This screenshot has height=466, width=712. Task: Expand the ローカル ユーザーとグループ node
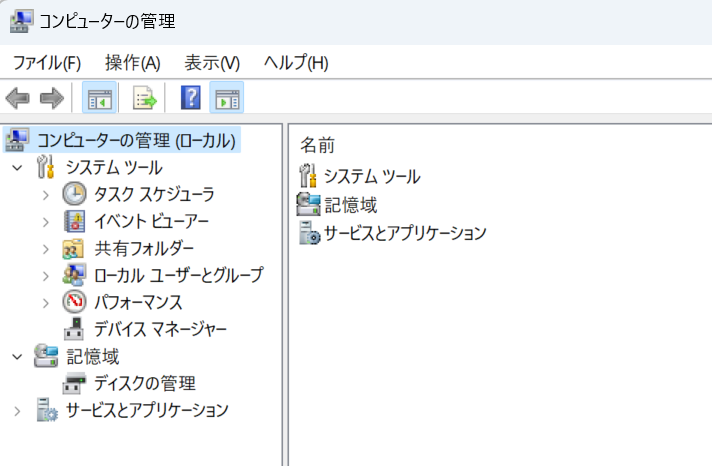[45, 276]
